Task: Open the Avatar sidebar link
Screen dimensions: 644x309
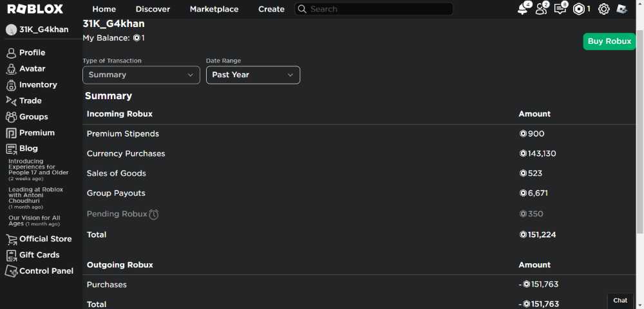Action: (x=32, y=68)
